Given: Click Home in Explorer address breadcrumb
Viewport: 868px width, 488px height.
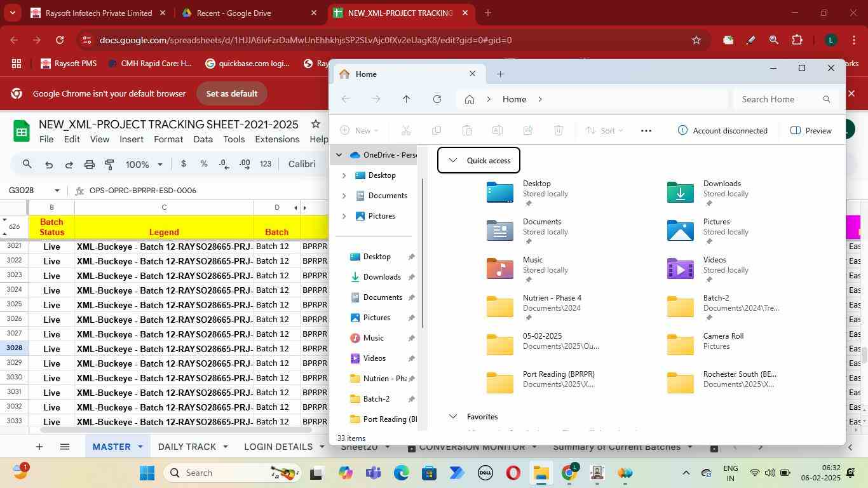Looking at the screenshot, I should tap(514, 99).
